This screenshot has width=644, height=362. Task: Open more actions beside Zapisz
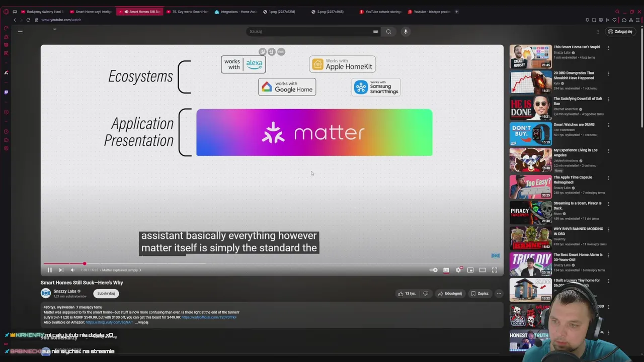(x=499, y=293)
